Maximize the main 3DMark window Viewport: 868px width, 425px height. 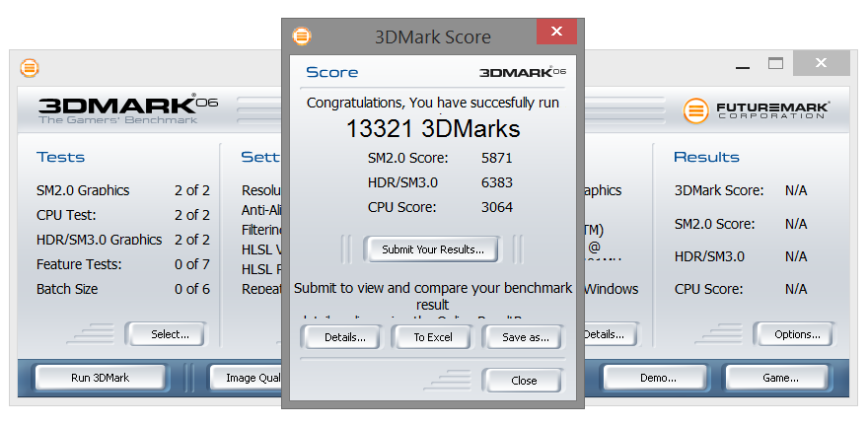(775, 64)
